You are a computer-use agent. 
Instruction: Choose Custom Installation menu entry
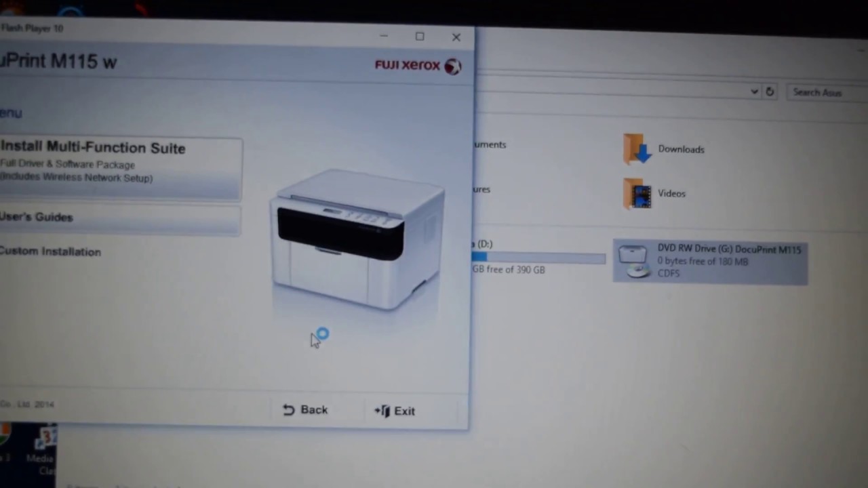[x=50, y=251]
